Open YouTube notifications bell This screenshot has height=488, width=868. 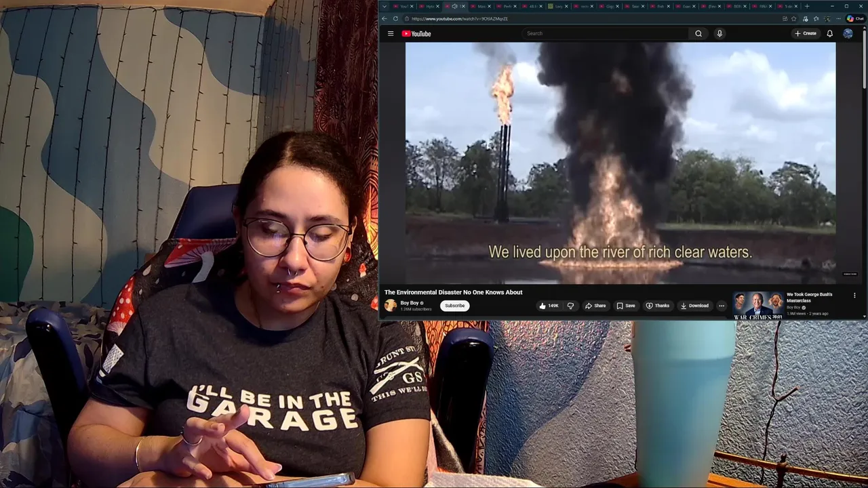tap(829, 33)
